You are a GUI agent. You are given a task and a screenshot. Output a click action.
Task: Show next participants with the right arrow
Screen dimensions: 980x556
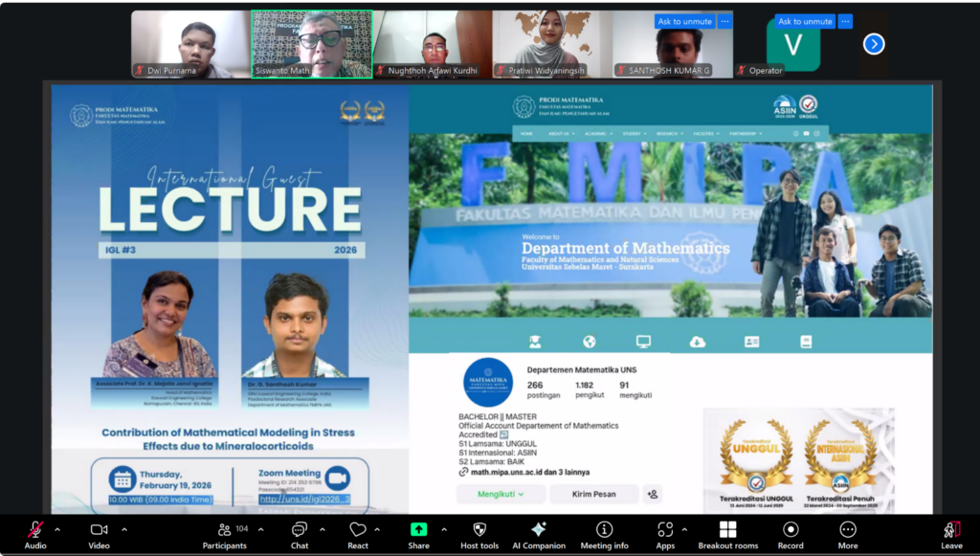874,44
